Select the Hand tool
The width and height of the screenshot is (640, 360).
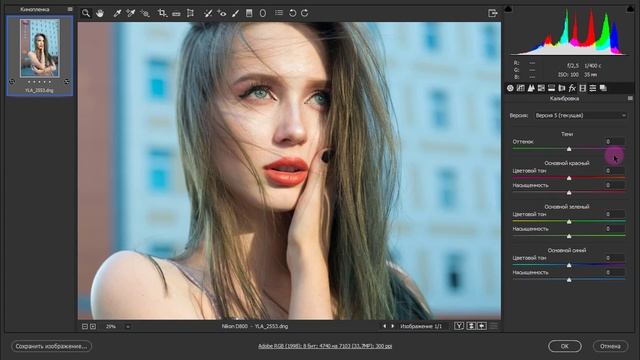[x=100, y=13]
